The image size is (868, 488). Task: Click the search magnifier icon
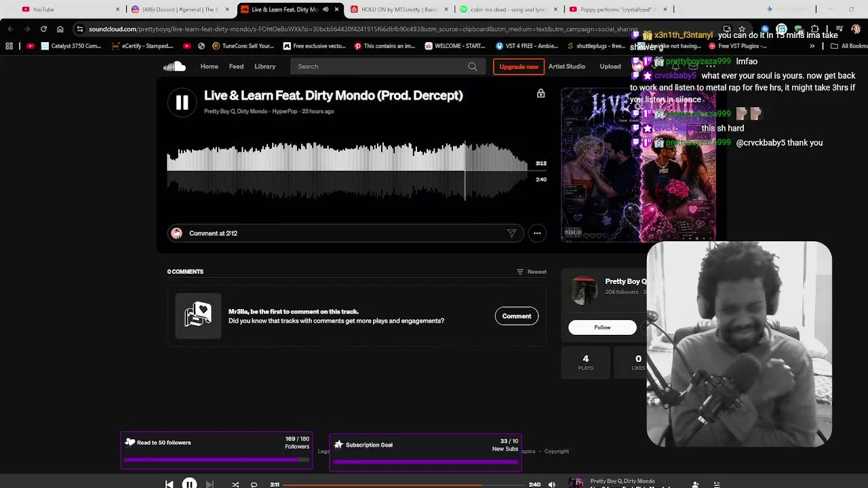pyautogui.click(x=473, y=66)
